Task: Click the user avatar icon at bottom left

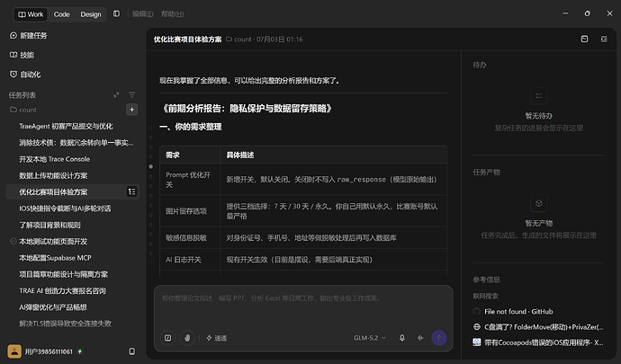Action: click(x=14, y=351)
